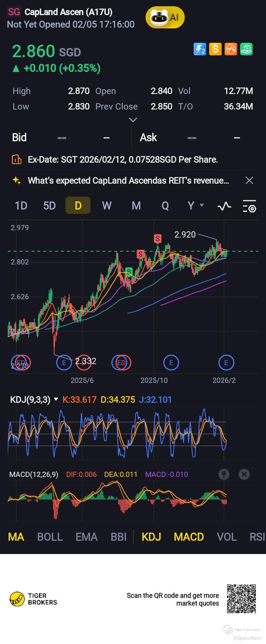
Task: Tap the MACD(12,26,9) label
Action: (34, 474)
